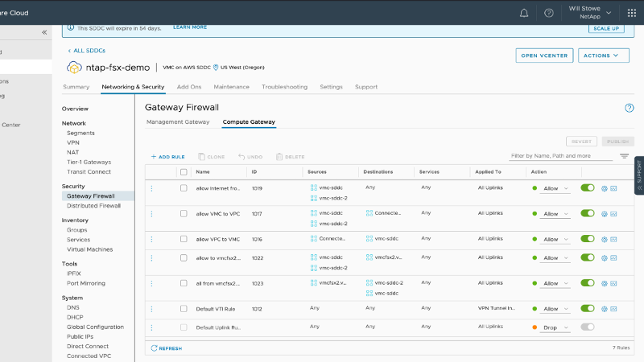Open three-dot menu for allow VPC to VMC

point(151,239)
